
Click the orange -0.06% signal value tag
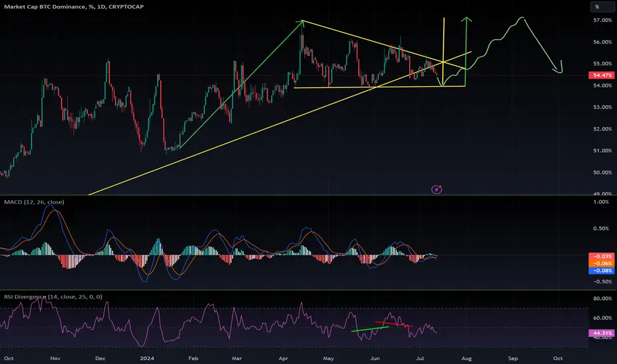[601, 263]
